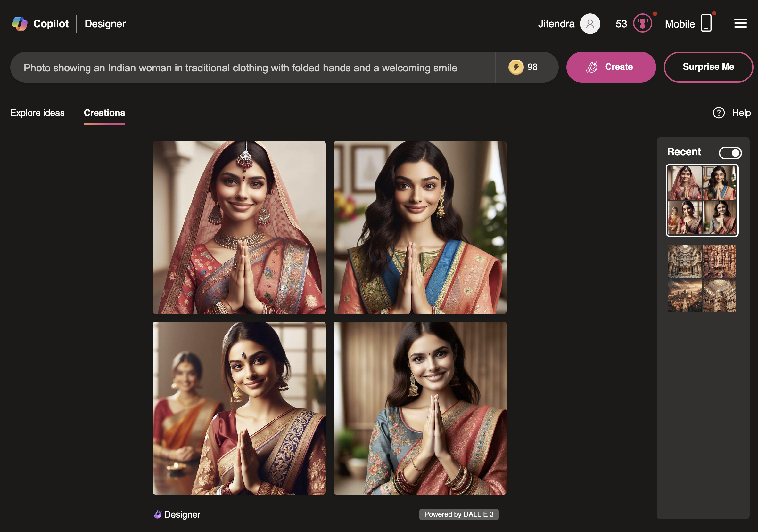Open the woman with red veil image
The image size is (758, 532).
pos(239,228)
